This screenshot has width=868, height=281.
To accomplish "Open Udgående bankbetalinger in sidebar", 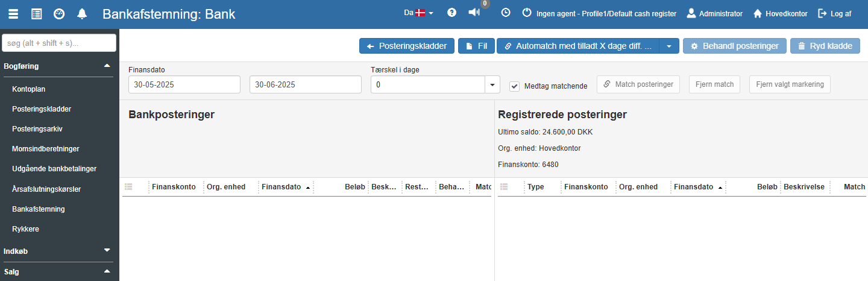I will [54, 169].
